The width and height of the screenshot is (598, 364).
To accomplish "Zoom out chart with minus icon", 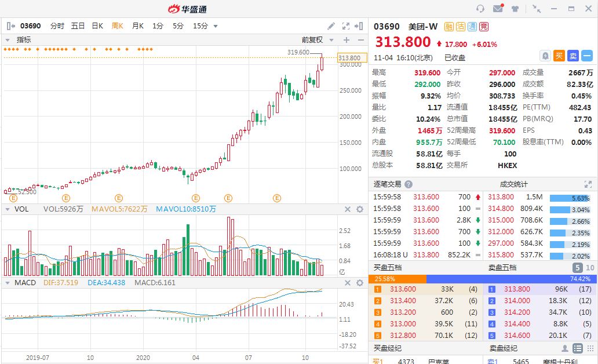I will (x=361, y=40).
